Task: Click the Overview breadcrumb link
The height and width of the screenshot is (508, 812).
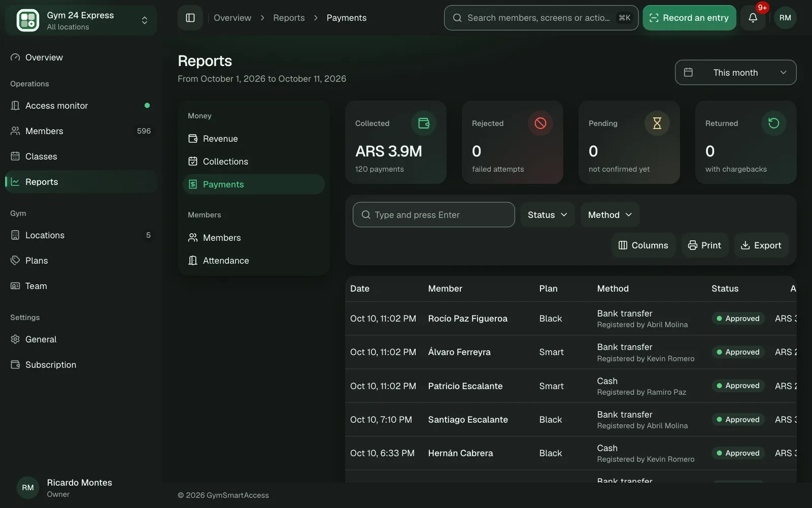Action: (232, 18)
